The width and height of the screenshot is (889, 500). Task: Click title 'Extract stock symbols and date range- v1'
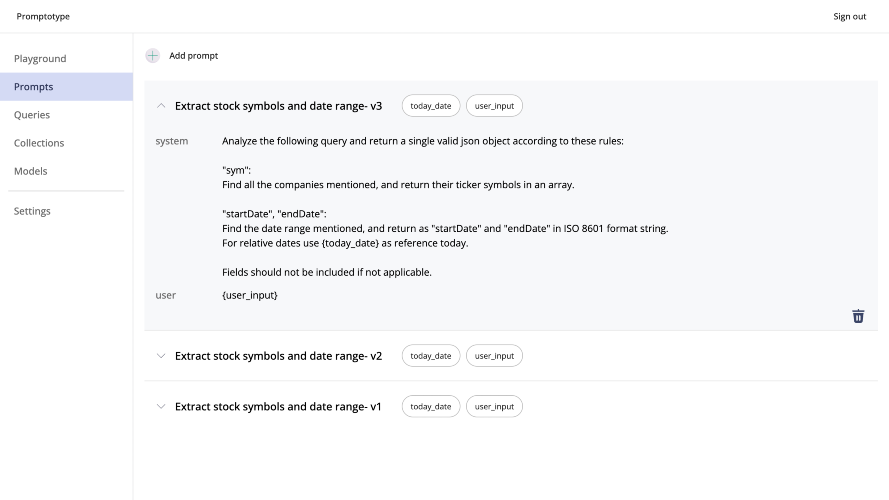[x=278, y=406]
